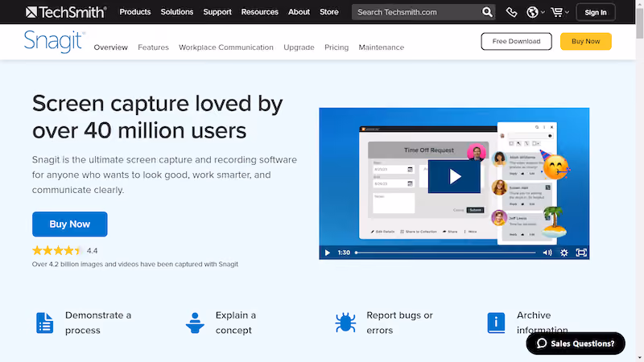This screenshot has width=644, height=362.
Task: Click the search magnifier icon
Action: tap(487, 12)
